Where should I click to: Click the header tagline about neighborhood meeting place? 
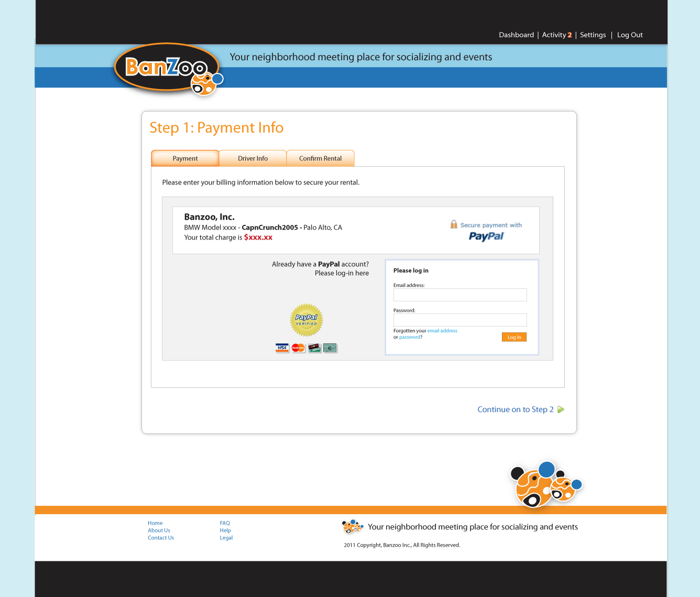click(361, 57)
